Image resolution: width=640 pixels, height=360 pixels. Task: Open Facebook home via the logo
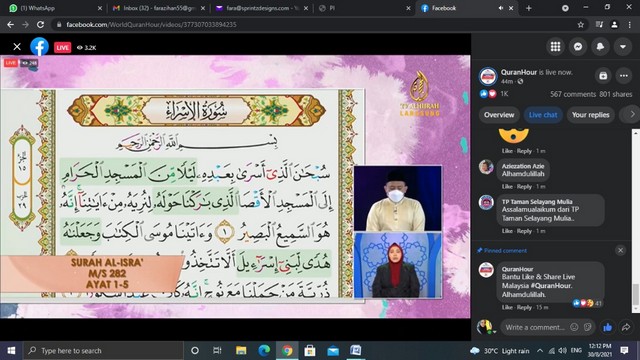click(40, 47)
